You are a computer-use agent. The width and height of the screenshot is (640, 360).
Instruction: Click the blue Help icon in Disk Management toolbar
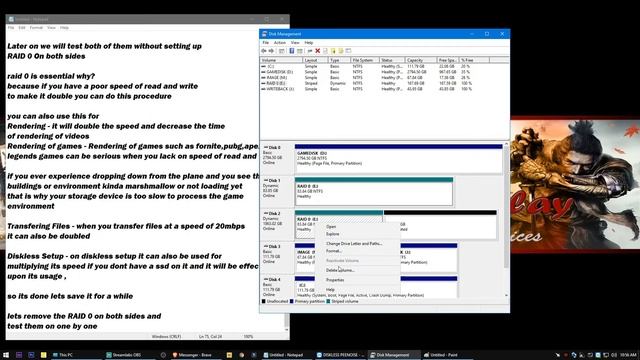pos(291,51)
